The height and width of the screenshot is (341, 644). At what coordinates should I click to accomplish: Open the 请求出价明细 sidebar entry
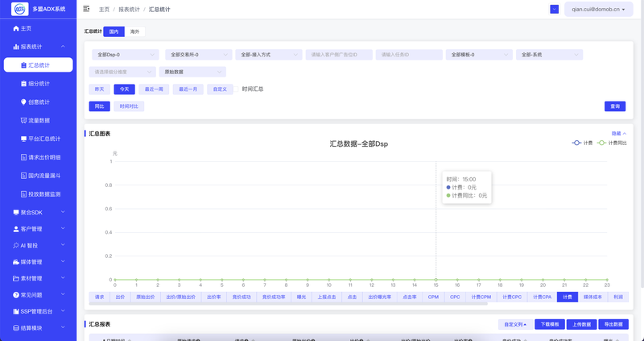(x=49, y=157)
